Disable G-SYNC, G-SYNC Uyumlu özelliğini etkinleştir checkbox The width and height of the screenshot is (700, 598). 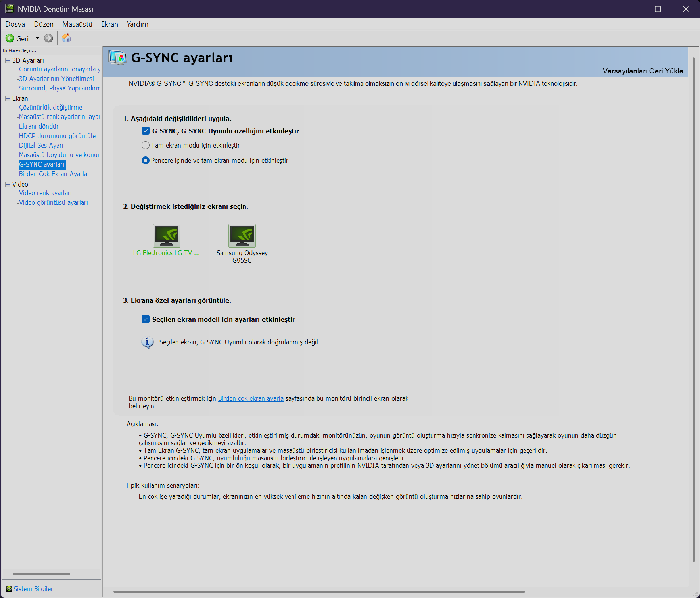click(x=146, y=131)
